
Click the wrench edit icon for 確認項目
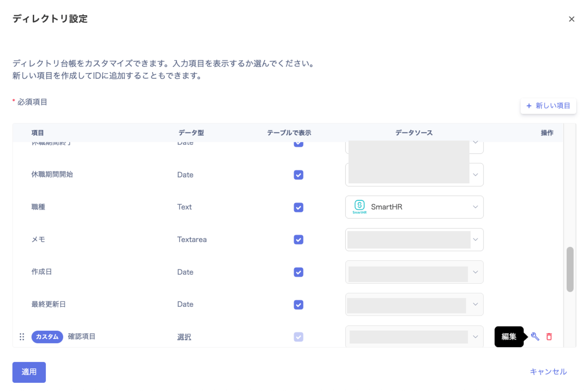pyautogui.click(x=535, y=337)
